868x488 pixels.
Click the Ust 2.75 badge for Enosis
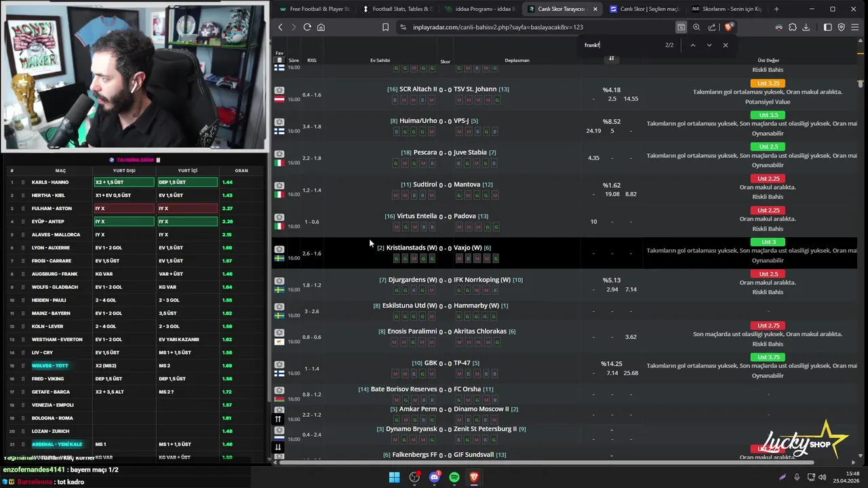(768, 325)
